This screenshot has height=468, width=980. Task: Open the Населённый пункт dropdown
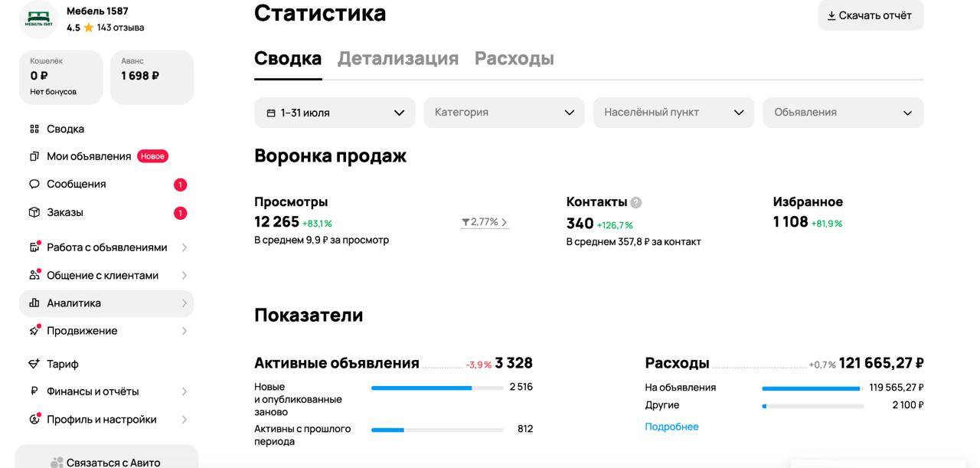click(672, 112)
